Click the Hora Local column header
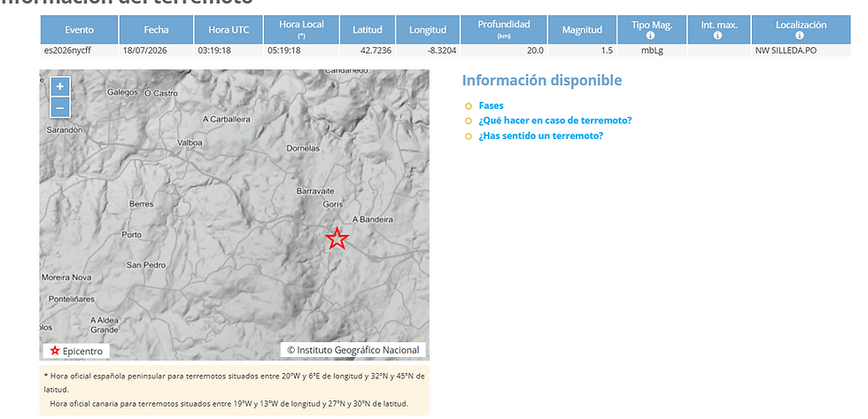Viewport: 868px width, 419px height. pyautogui.click(x=302, y=30)
